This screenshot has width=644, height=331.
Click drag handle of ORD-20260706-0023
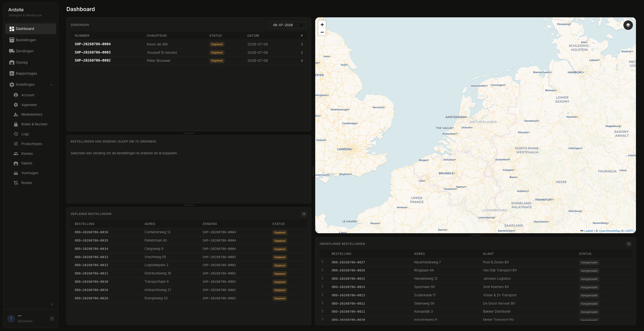(323, 295)
